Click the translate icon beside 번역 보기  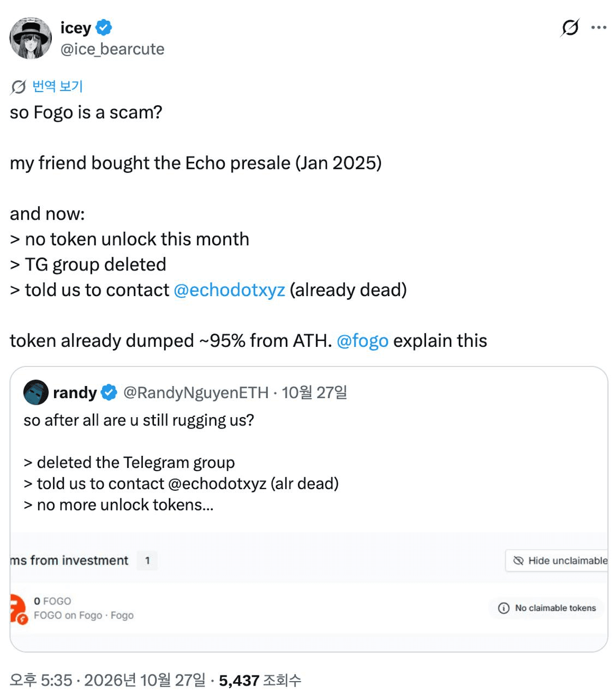pyautogui.click(x=18, y=87)
